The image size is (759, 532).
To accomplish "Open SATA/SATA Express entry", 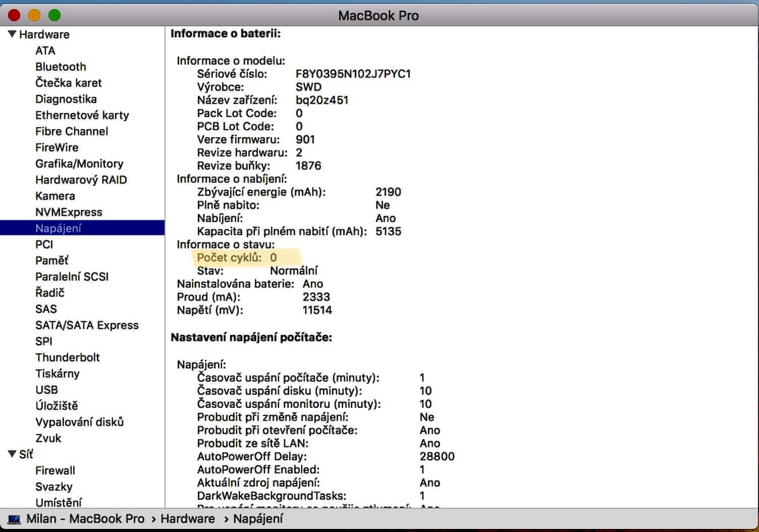I will (87, 325).
